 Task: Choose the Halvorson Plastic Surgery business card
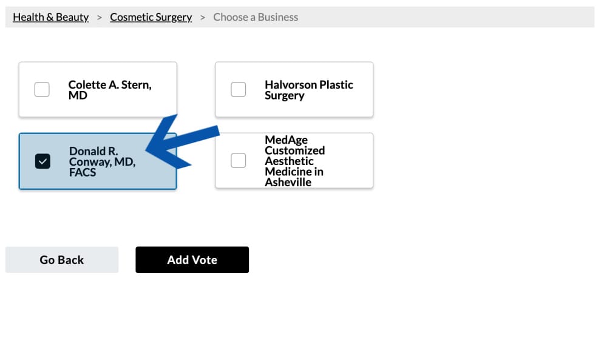(x=294, y=89)
